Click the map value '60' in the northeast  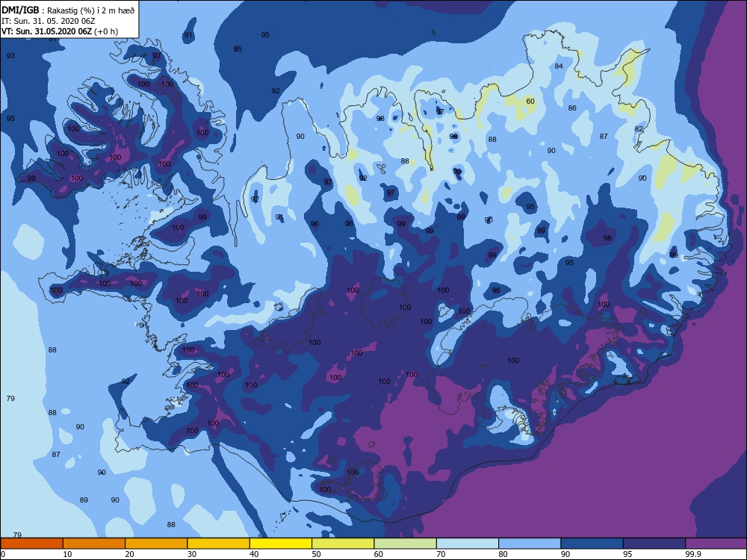click(x=530, y=101)
